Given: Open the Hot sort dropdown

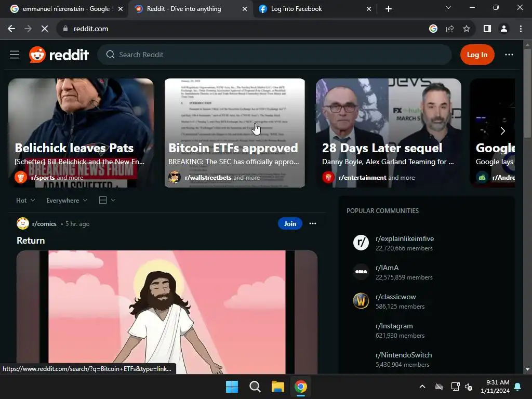Looking at the screenshot, I should click(25, 201).
